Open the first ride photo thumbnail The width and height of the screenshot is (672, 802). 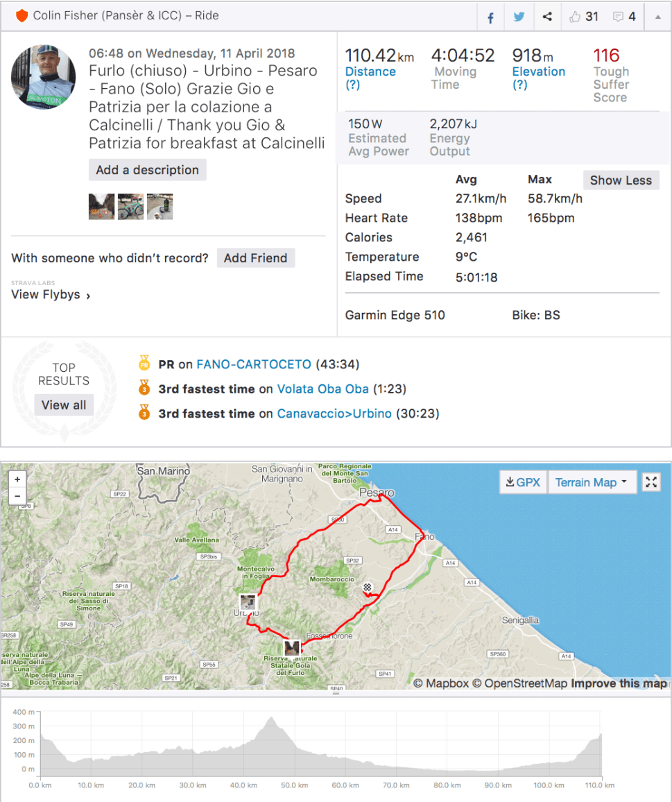(101, 206)
